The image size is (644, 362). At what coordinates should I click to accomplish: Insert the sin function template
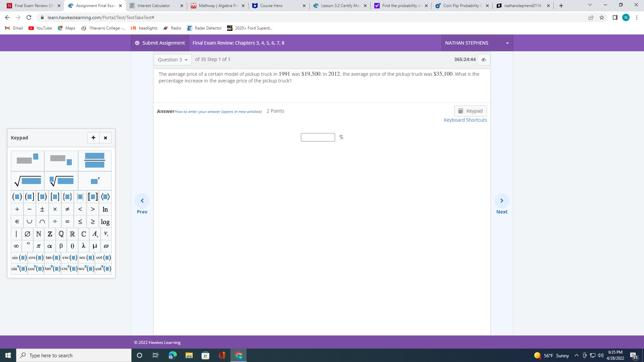19,257
